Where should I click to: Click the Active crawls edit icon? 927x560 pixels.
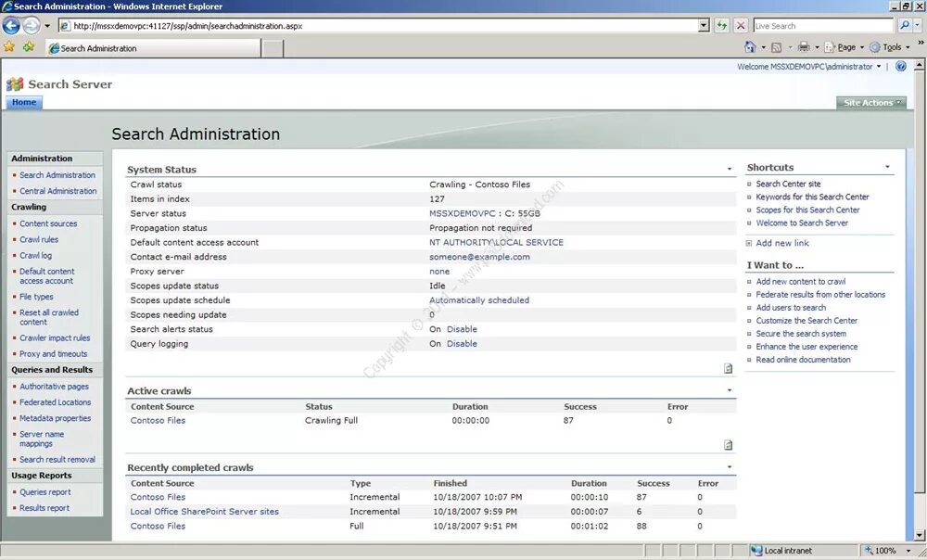(729, 445)
